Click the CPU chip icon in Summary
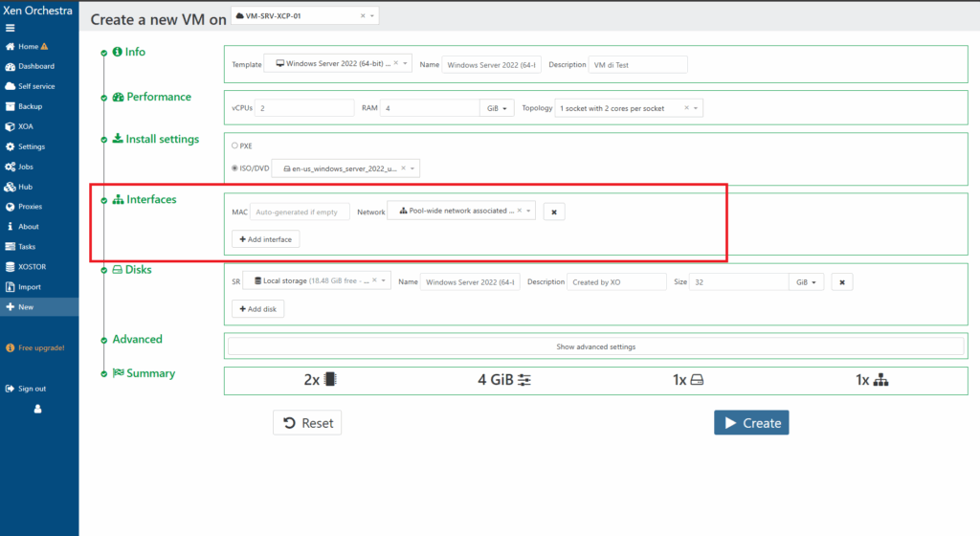980x536 pixels. [x=330, y=380]
